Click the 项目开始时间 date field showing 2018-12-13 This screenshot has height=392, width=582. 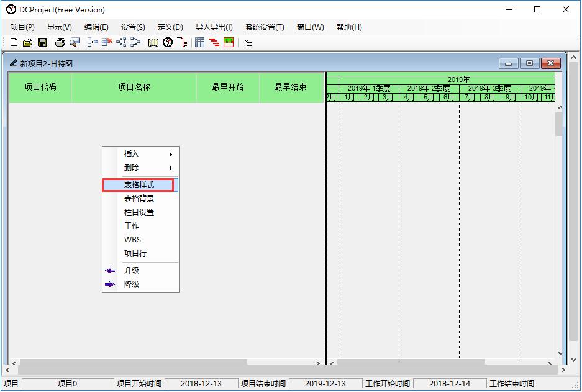tap(201, 383)
